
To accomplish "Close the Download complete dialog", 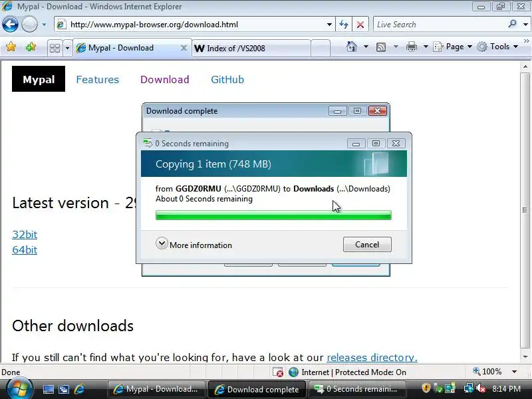I will click(x=377, y=110).
